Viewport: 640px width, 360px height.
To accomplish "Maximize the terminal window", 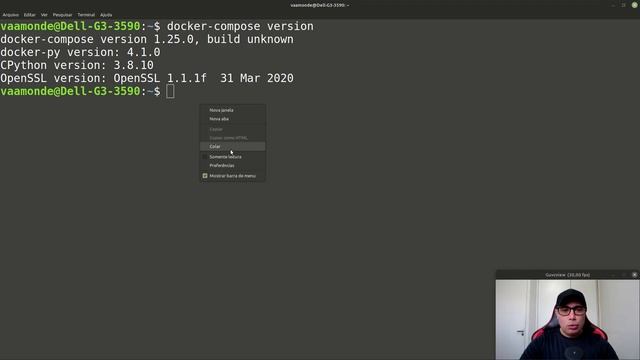I will click(x=623, y=5).
